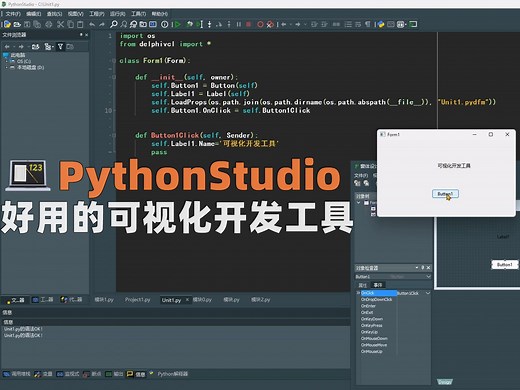The height and width of the screenshot is (390, 520).
Task: Click the forward arrow in file explorer panel
Action: click(x=21, y=47)
